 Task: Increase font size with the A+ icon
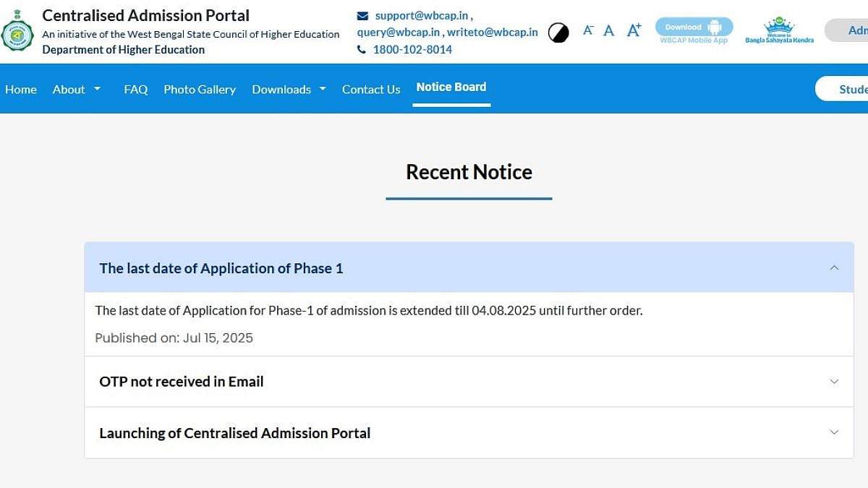coord(634,30)
